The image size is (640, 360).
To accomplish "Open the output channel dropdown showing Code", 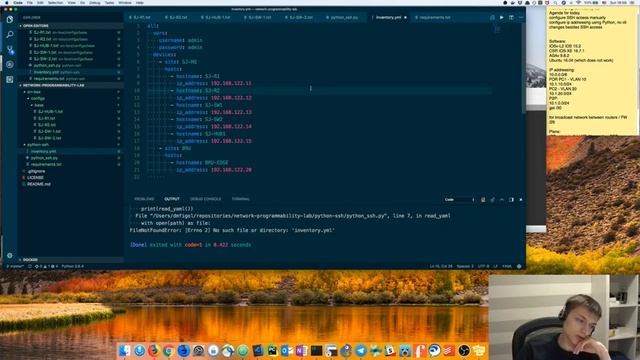I will [x=459, y=200].
